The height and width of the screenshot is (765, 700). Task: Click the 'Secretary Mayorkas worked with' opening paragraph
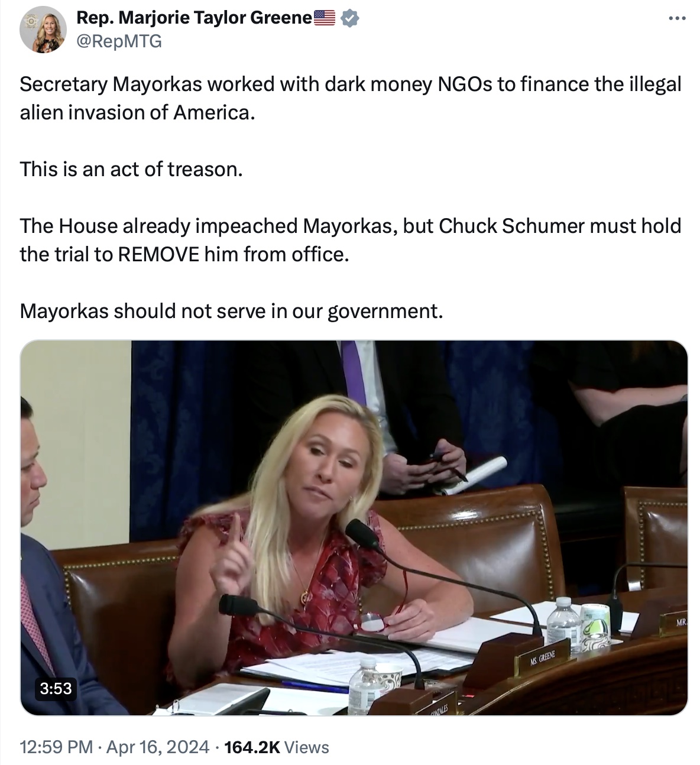pos(351,98)
